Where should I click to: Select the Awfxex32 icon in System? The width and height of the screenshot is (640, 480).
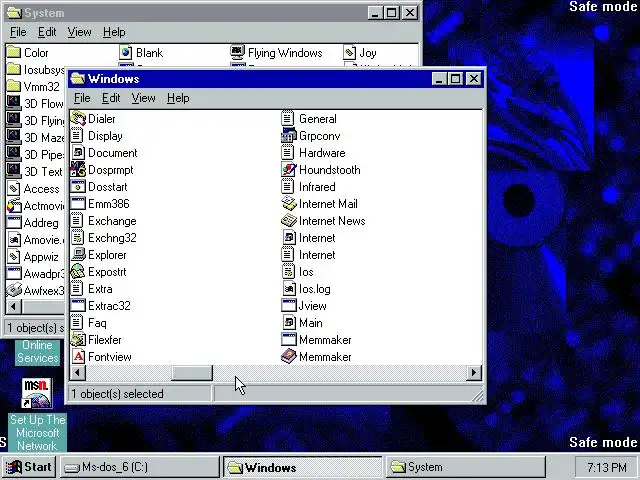[x=14, y=290]
